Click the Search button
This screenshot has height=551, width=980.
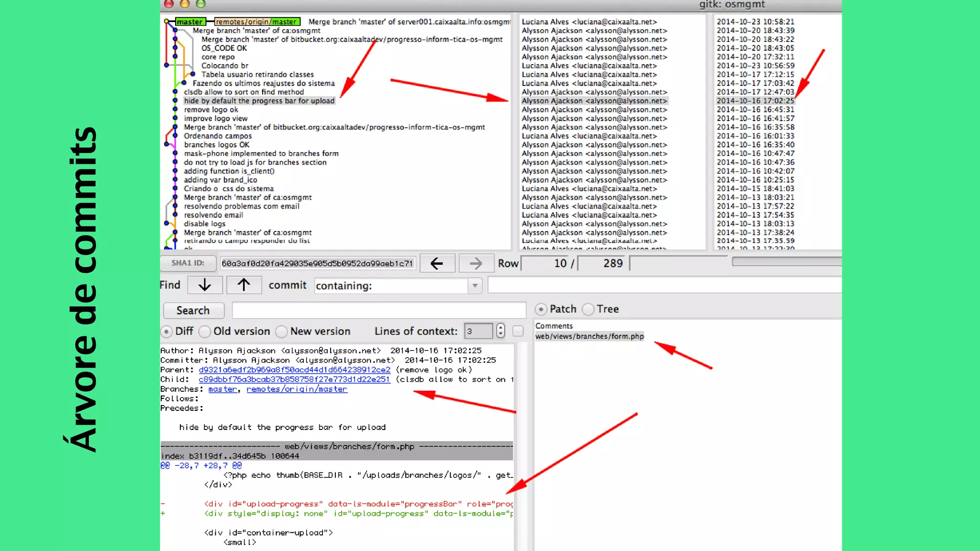click(x=193, y=310)
